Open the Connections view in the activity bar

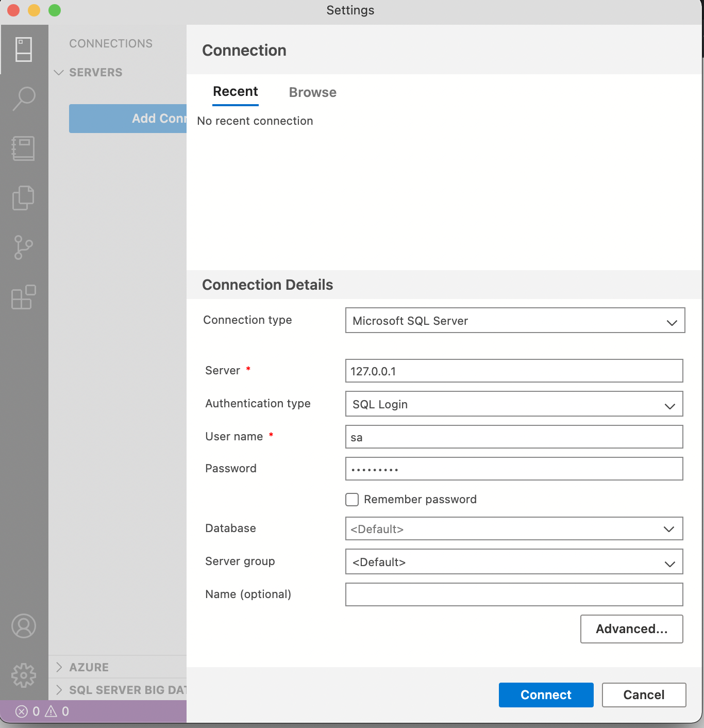24,49
